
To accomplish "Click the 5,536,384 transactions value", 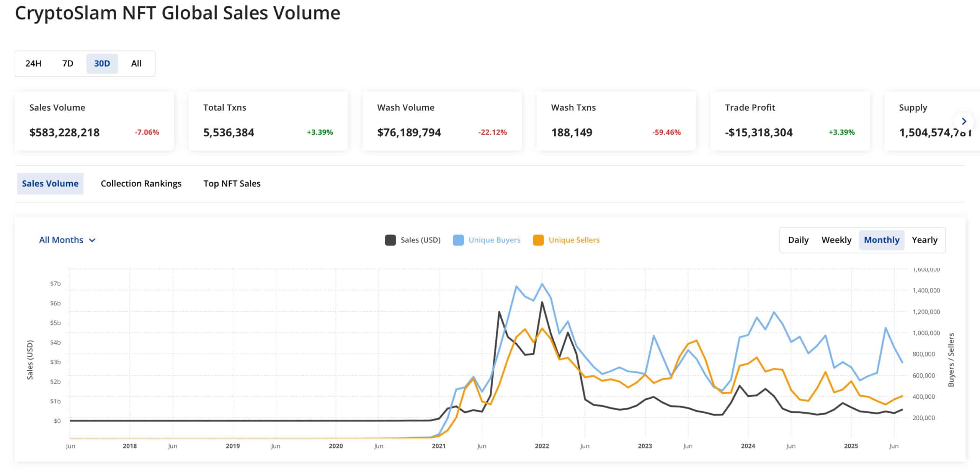I will [x=229, y=133].
